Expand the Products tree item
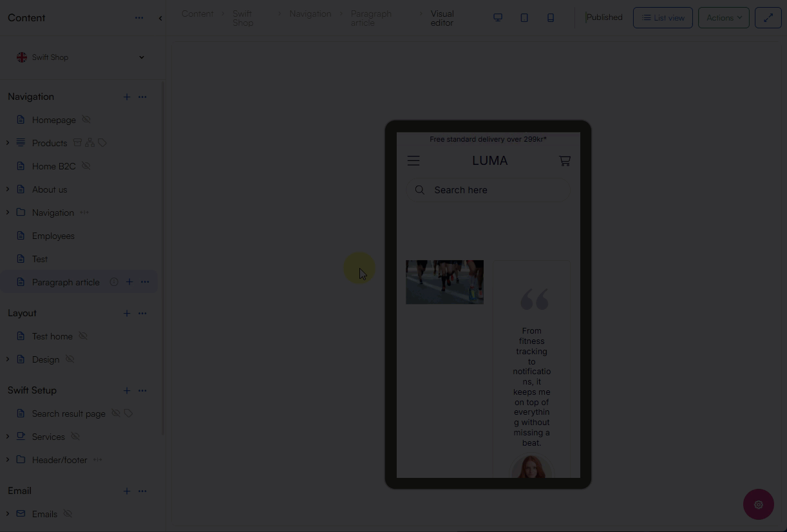The image size is (787, 532). coord(8,143)
